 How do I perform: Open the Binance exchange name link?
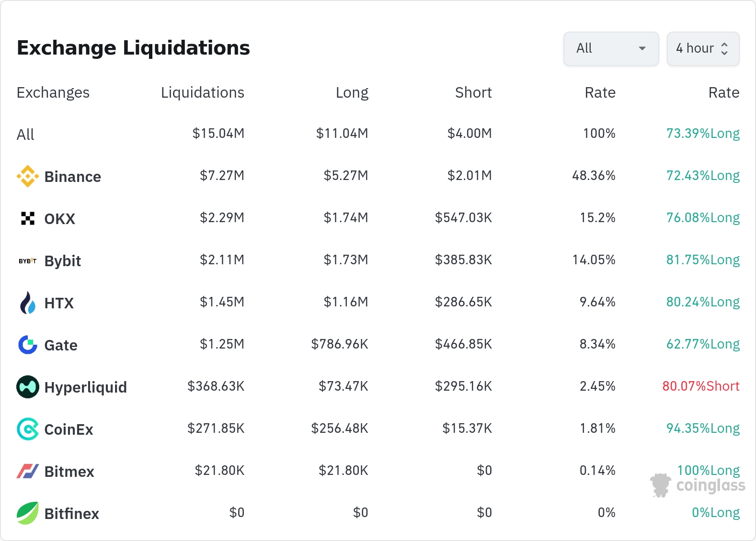click(x=72, y=177)
